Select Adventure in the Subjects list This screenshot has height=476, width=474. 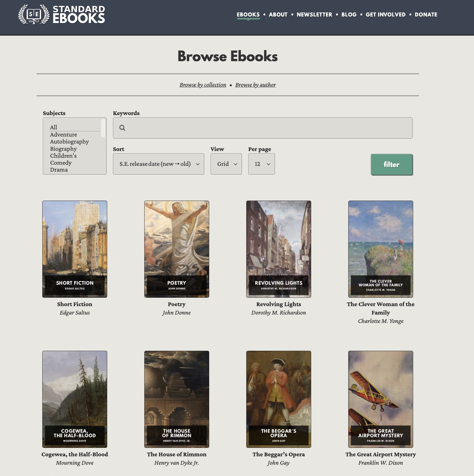tap(75, 135)
